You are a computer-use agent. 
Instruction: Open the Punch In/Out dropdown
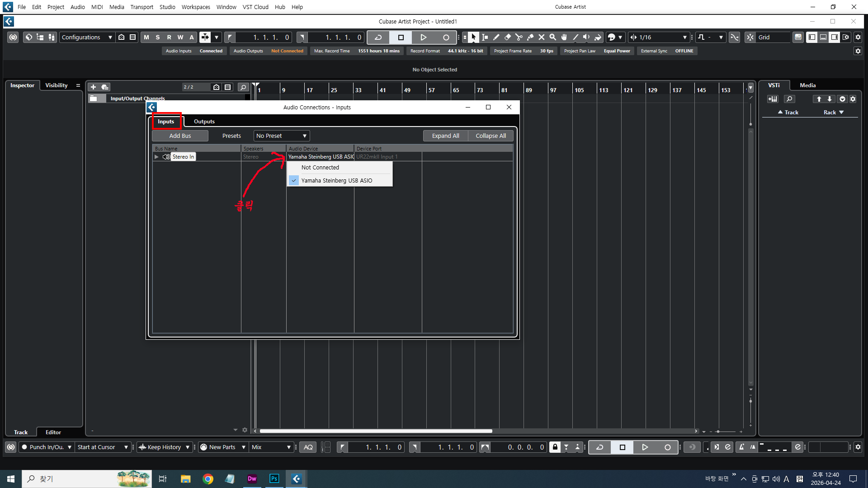tap(47, 447)
